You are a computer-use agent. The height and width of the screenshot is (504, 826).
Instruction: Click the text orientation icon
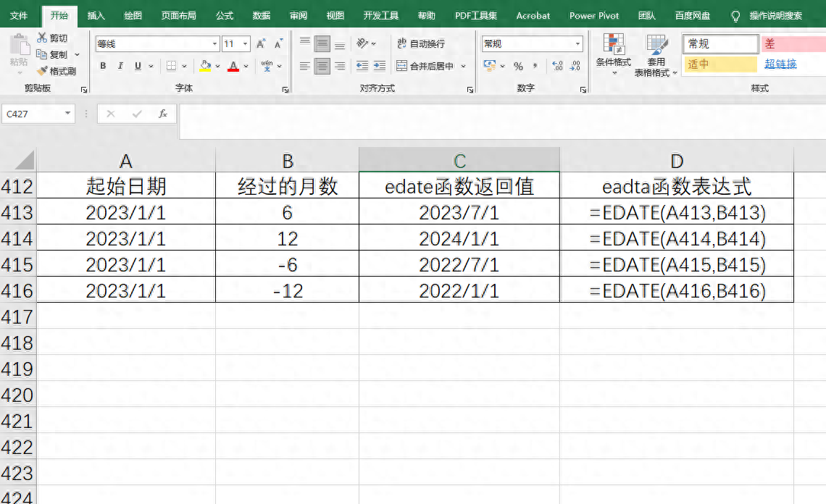(362, 43)
